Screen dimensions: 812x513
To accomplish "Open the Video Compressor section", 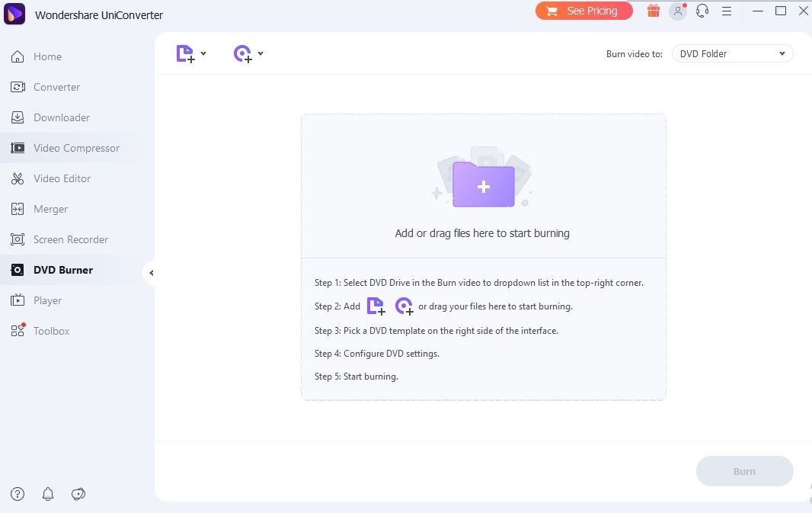I will 77,148.
